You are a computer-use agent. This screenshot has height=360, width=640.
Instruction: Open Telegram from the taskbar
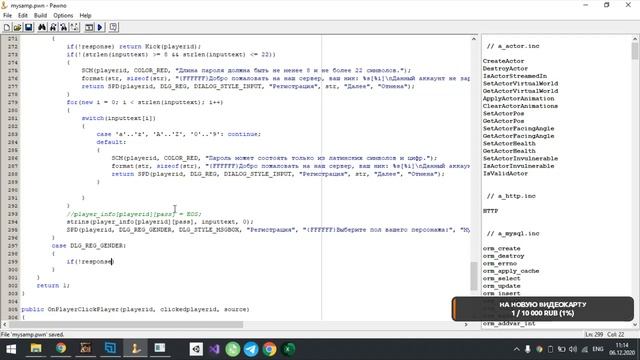(251, 349)
